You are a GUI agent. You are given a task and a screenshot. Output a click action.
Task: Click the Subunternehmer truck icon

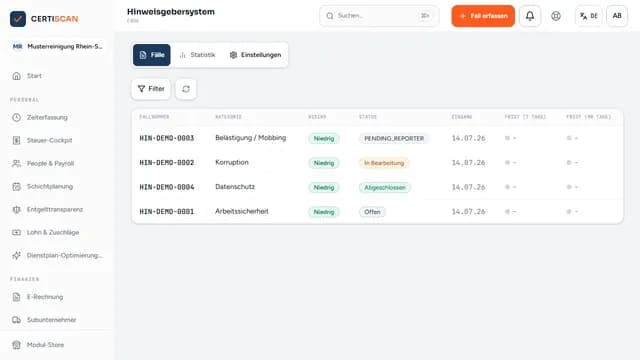point(16,320)
